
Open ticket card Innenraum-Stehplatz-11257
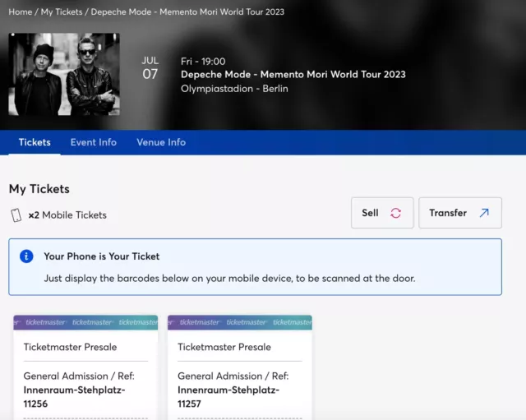click(240, 367)
